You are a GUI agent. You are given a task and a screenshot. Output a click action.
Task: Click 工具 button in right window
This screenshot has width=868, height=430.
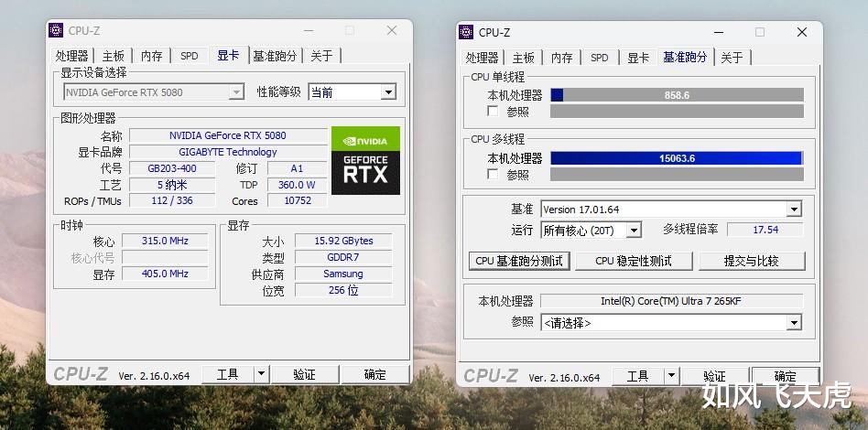[x=638, y=376]
